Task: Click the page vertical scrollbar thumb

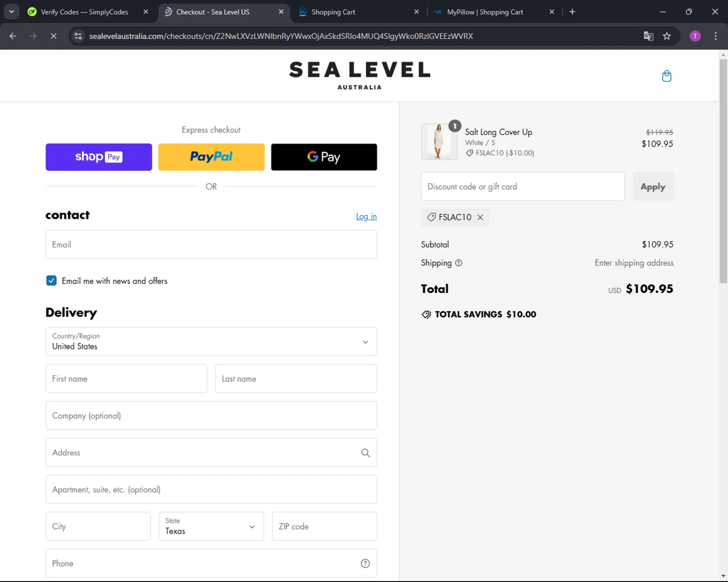Action: [723, 171]
